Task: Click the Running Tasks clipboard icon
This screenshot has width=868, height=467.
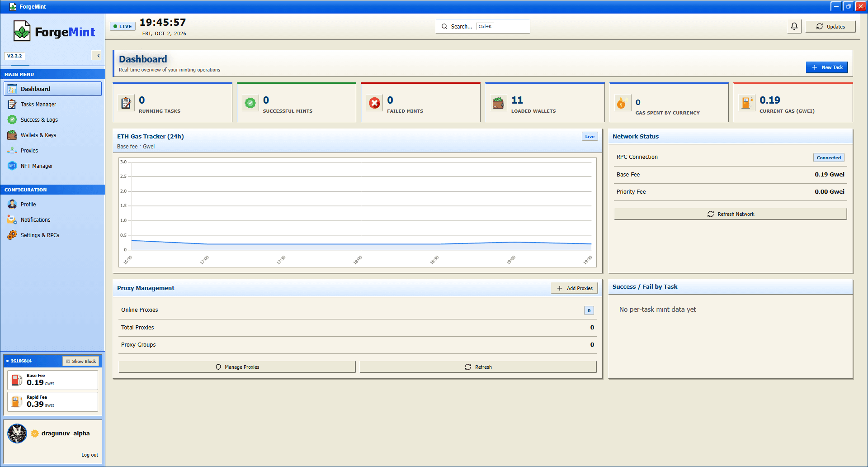Action: pyautogui.click(x=126, y=103)
